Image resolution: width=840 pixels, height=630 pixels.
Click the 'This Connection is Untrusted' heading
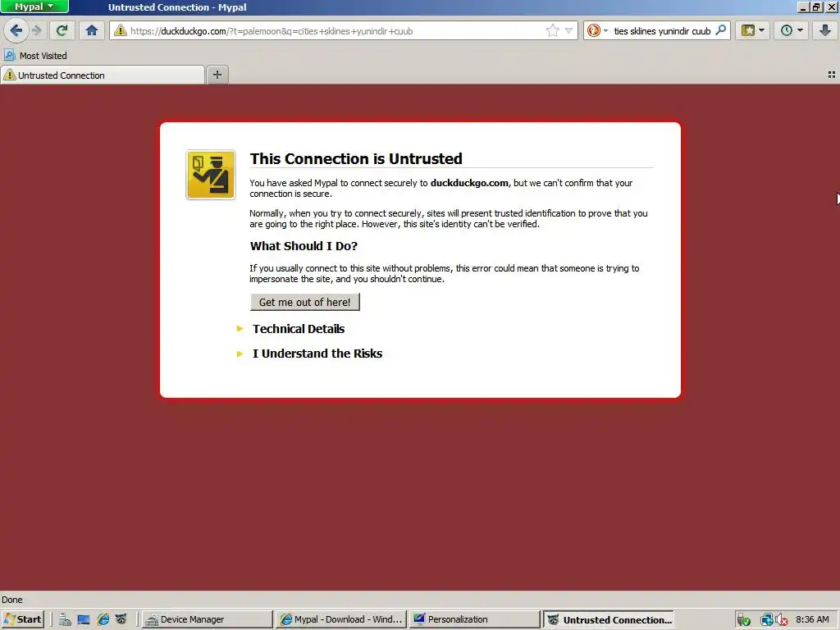[x=356, y=158]
